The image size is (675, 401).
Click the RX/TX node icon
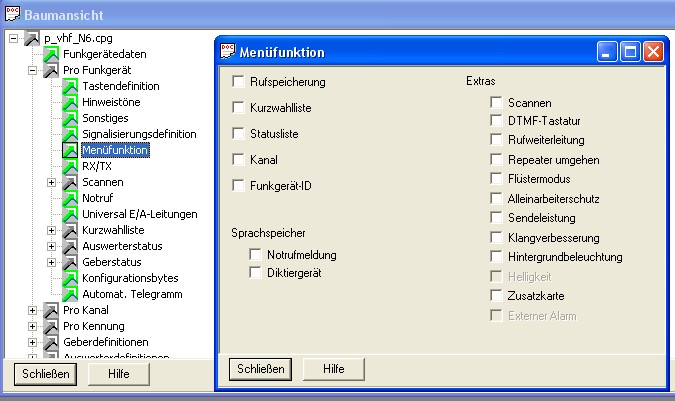pos(70,166)
